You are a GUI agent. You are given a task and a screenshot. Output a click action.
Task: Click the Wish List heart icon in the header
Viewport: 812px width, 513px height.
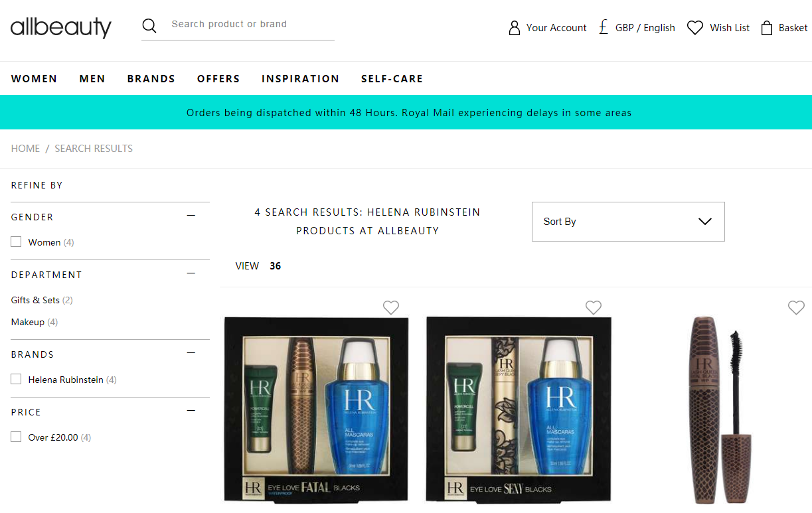click(694, 28)
